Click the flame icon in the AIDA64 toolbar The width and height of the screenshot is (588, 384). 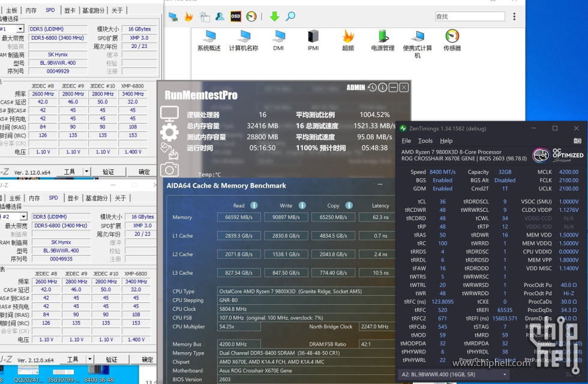(188, 17)
